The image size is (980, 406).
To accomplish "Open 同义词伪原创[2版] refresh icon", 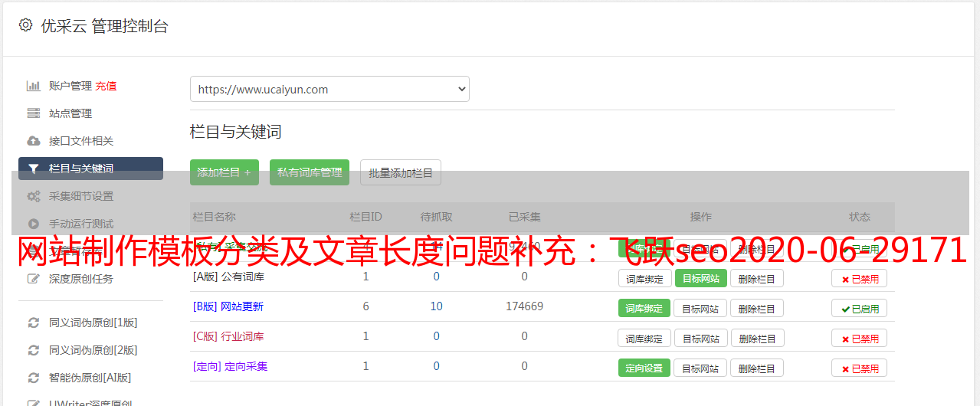I will [x=33, y=350].
